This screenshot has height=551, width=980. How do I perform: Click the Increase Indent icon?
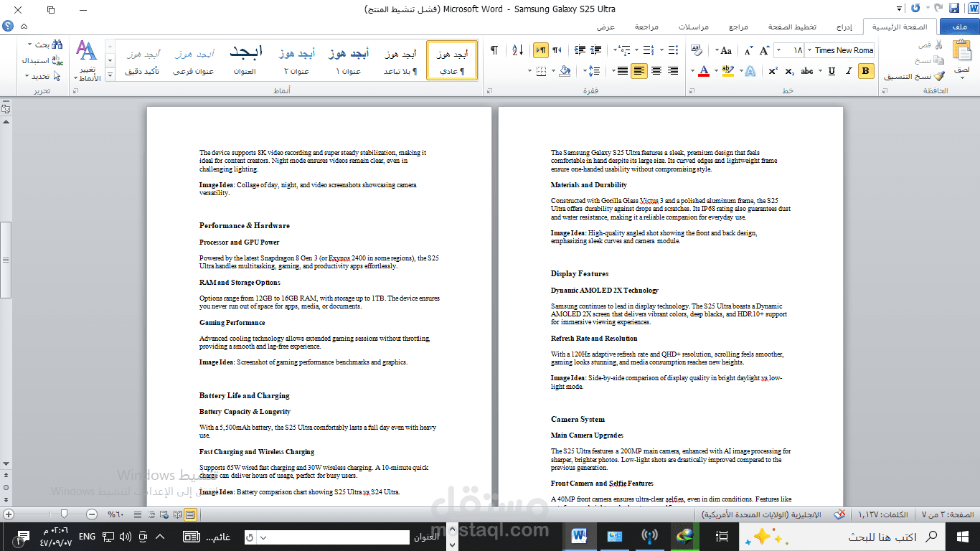pos(580,50)
